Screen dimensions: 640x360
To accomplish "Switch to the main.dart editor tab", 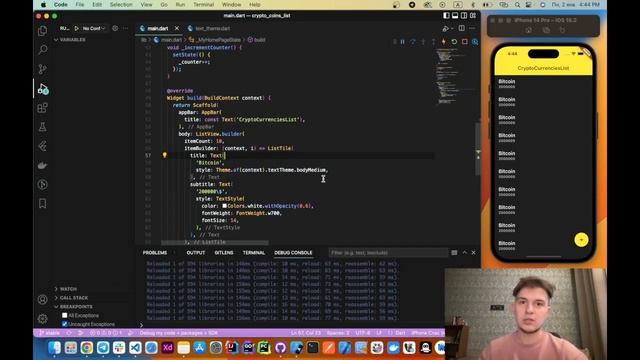I will [158, 28].
